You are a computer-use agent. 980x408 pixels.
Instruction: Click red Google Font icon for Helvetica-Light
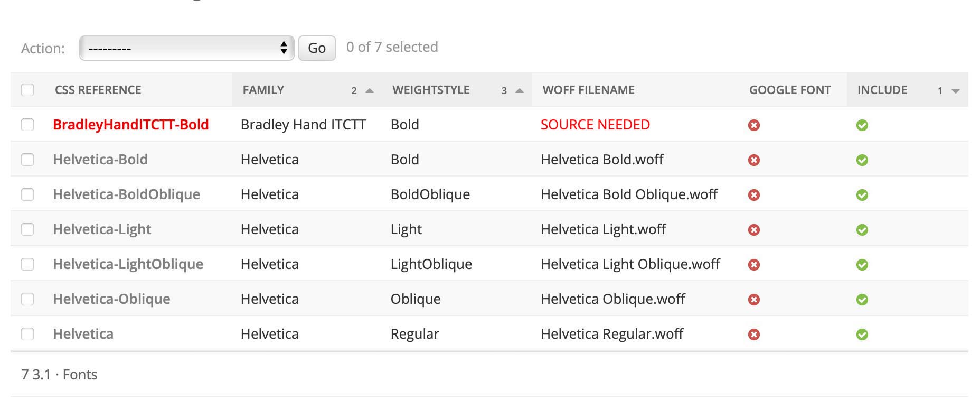tap(753, 230)
